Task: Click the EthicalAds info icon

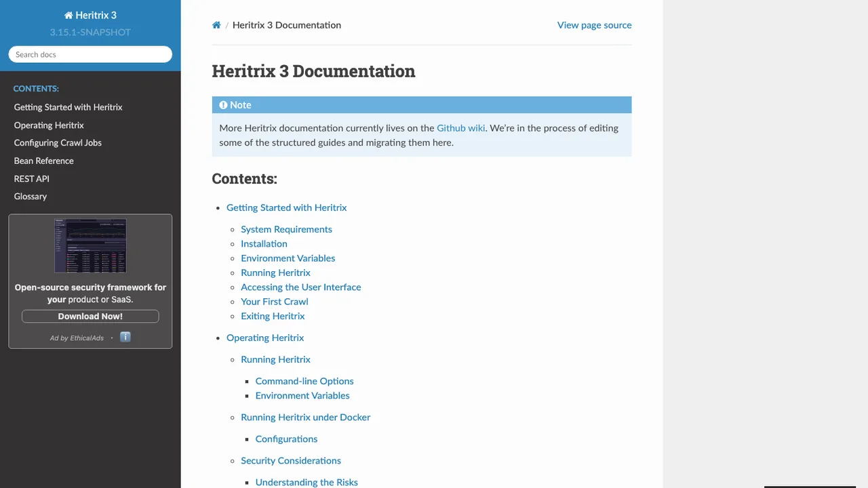Action: click(125, 337)
